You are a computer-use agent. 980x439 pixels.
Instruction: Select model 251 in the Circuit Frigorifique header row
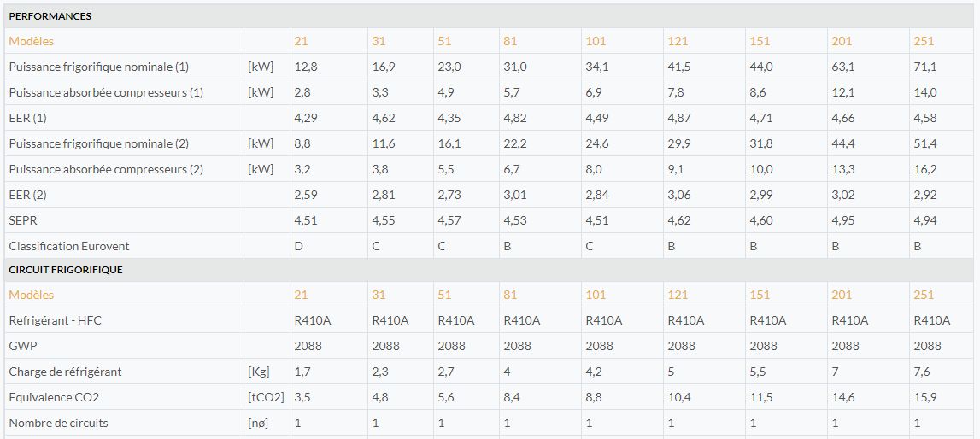[x=924, y=295]
